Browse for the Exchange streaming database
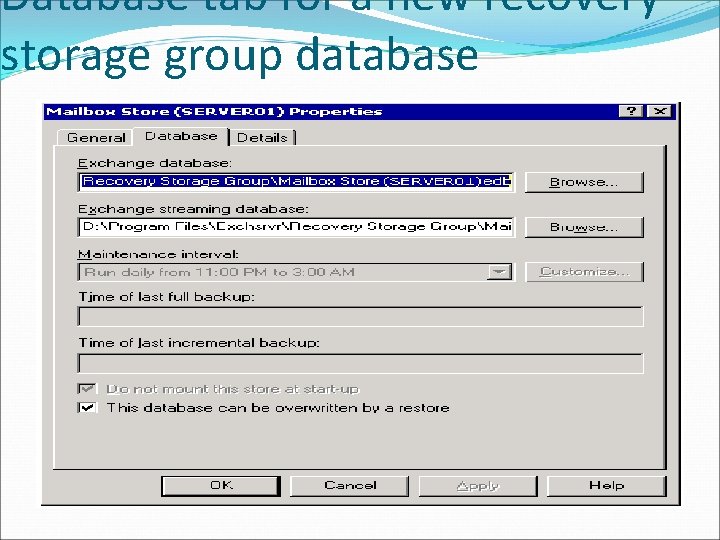 584,227
